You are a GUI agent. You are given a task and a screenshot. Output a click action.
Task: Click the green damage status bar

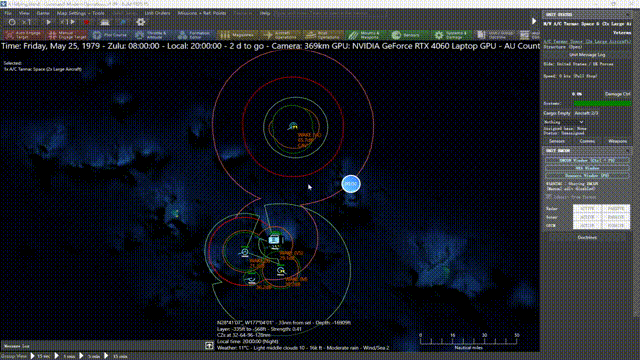602,104
